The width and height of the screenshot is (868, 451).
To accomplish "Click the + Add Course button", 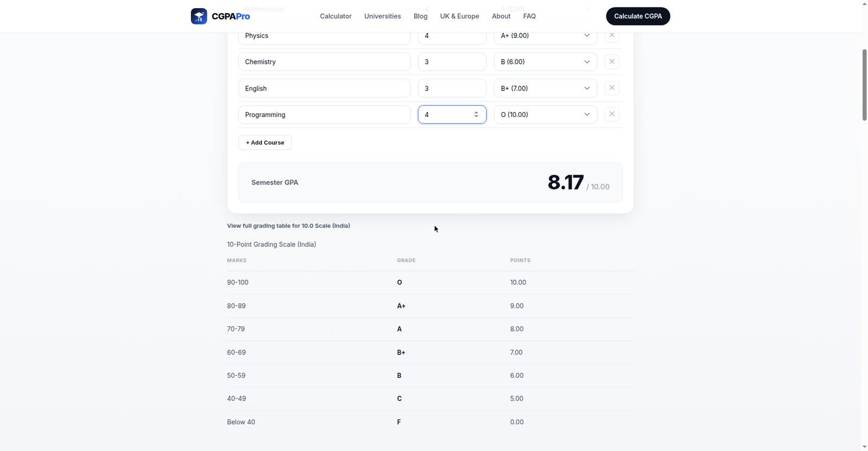I will click(x=265, y=143).
